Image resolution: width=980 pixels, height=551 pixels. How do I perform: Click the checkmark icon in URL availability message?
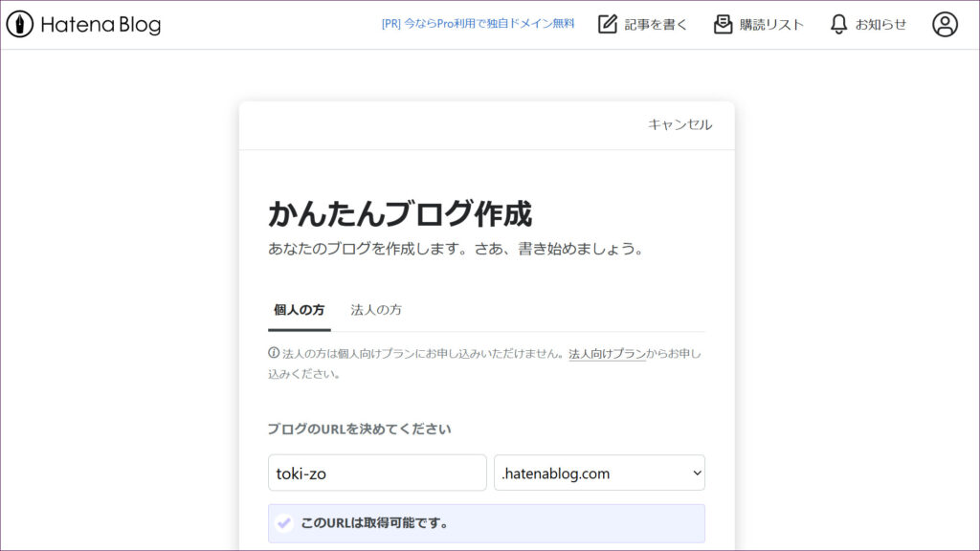click(284, 523)
